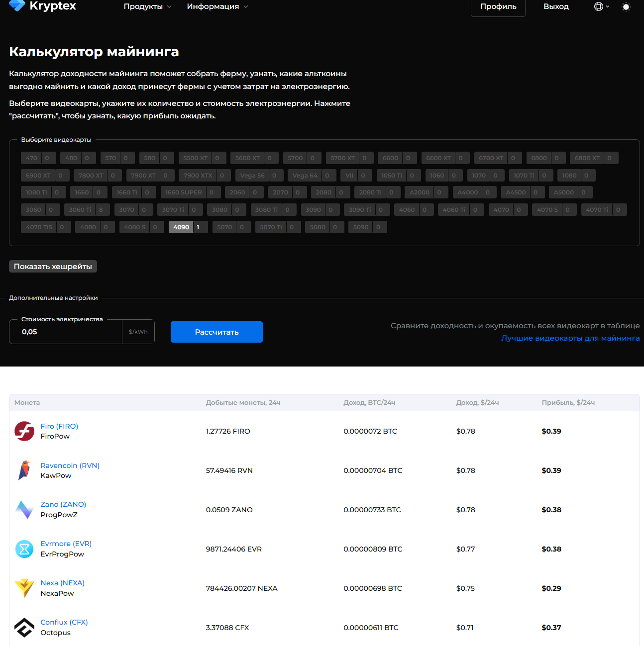Click Выход to log out
Image resolution: width=644 pixels, height=646 pixels.
coord(556,6)
